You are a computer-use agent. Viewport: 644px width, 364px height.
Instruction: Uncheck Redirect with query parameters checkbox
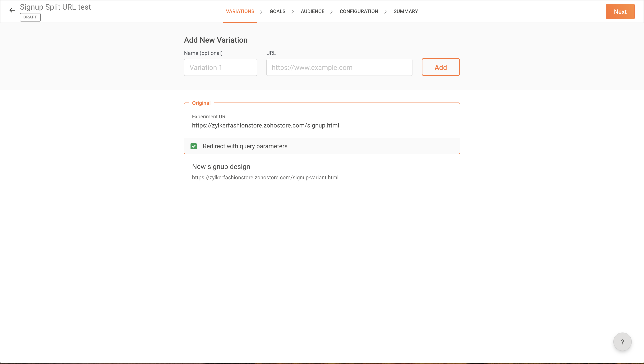(x=194, y=146)
